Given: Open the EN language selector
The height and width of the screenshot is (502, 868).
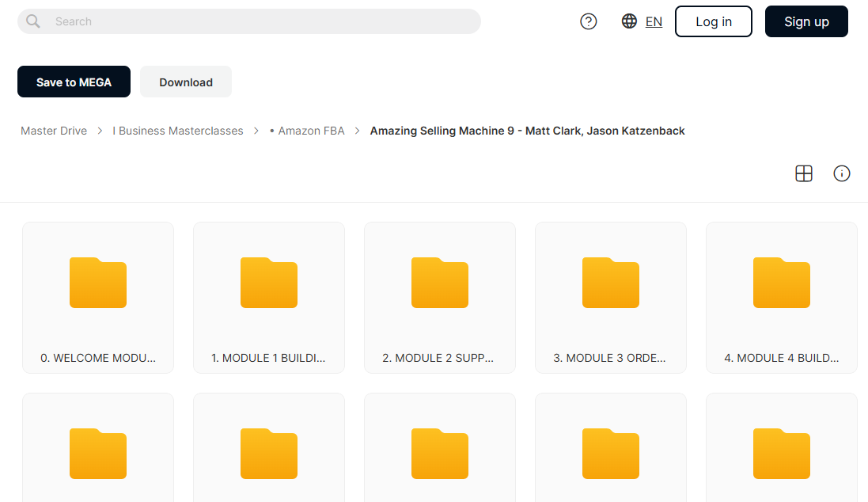Looking at the screenshot, I should (654, 21).
